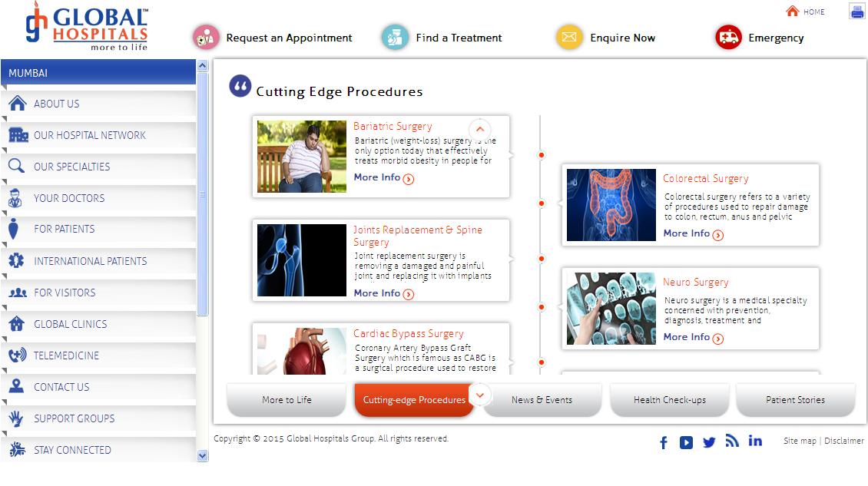Click the Facebook icon in footer
Screen dimensions: 868x486
point(663,442)
